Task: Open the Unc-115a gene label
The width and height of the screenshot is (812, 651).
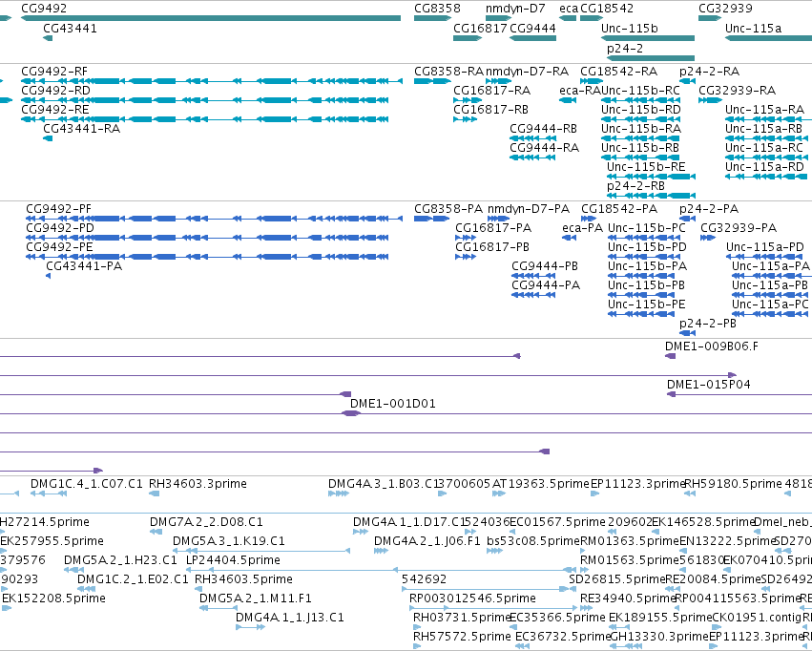Action: point(753,29)
